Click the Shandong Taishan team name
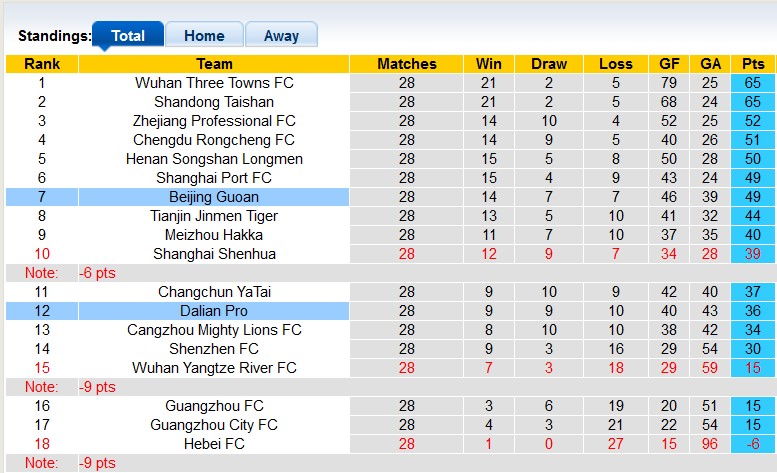Screen dimensions: 777x473 click(214, 102)
